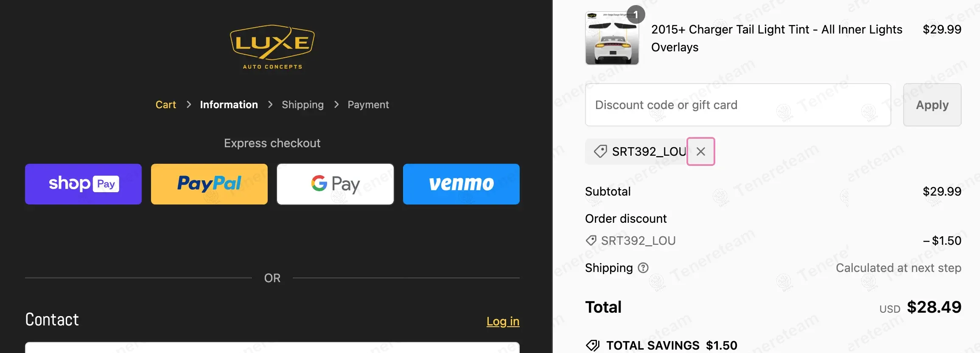Click the tag icon beside Order discount code

591,241
